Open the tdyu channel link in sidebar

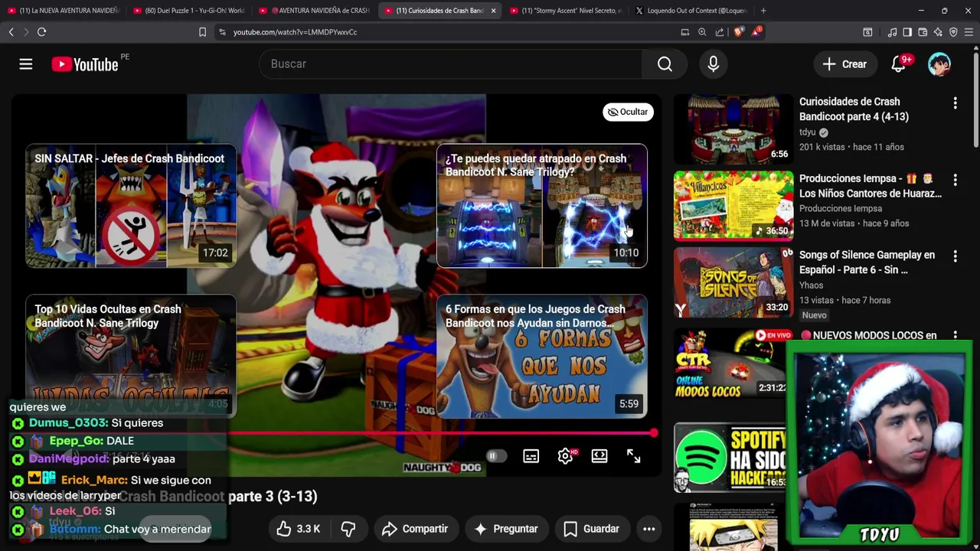coord(808,132)
